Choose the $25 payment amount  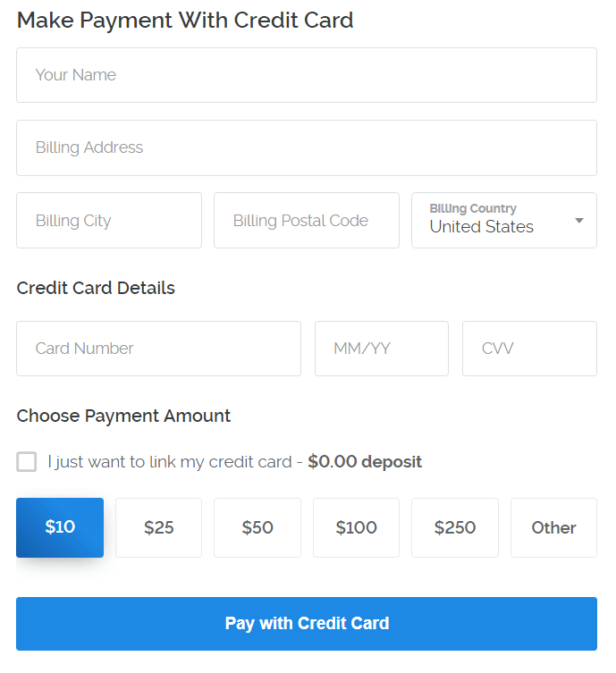[158, 527]
